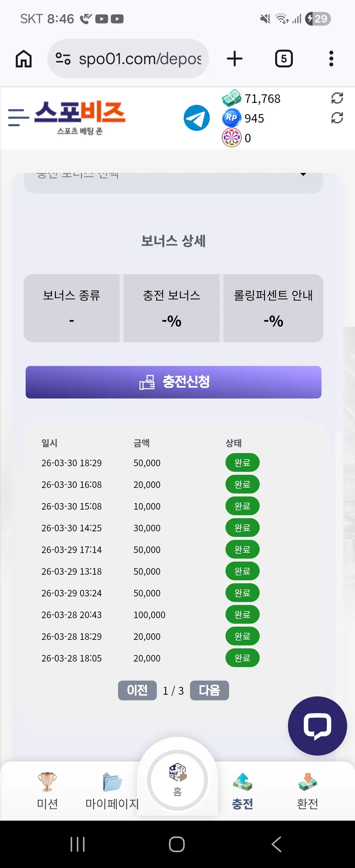Tap the Telegram contact icon

pyautogui.click(x=196, y=118)
